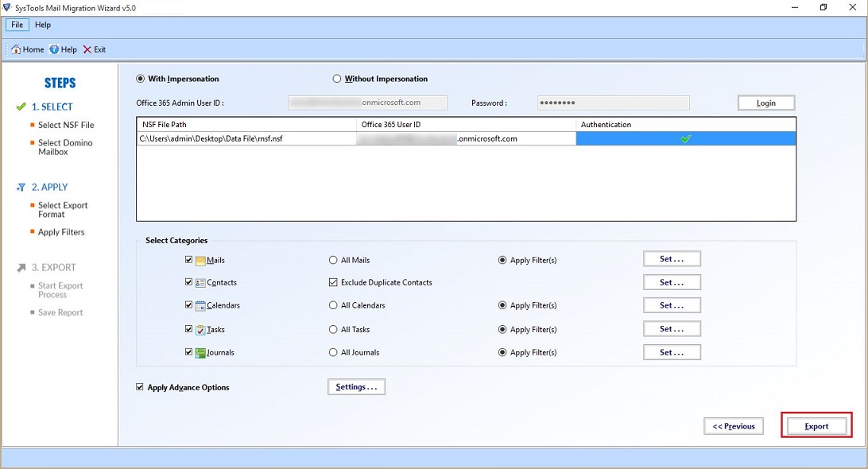Choose the All Mails radio button
The height and width of the screenshot is (469, 868).
[333, 260]
